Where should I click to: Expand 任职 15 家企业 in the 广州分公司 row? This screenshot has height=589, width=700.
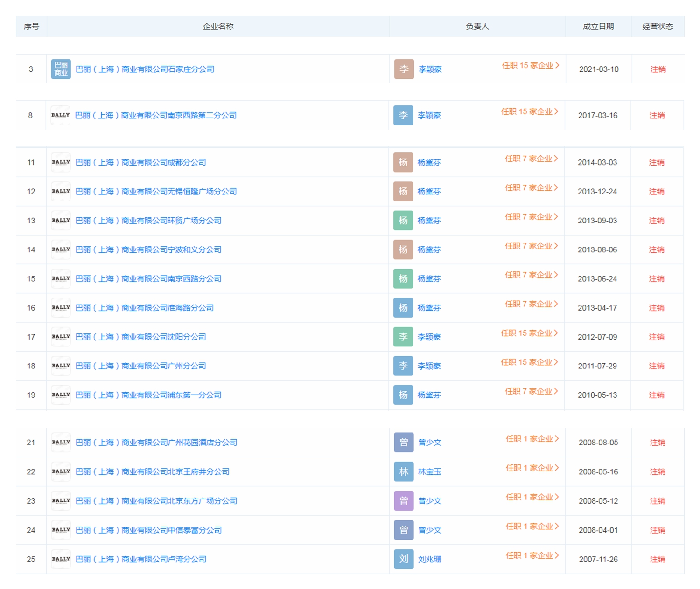coord(529,362)
